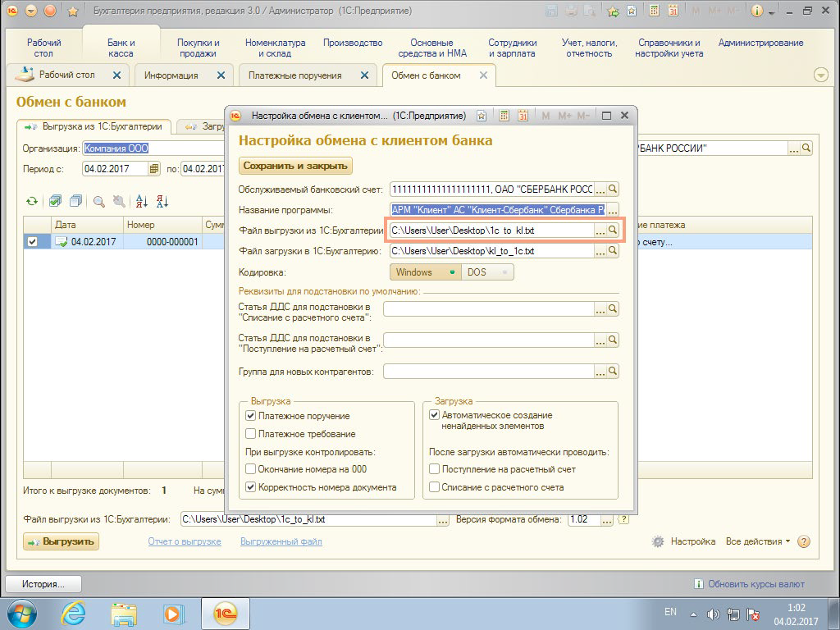Open selection for Группа для новых контрагентов
840x630 pixels.
[600, 372]
